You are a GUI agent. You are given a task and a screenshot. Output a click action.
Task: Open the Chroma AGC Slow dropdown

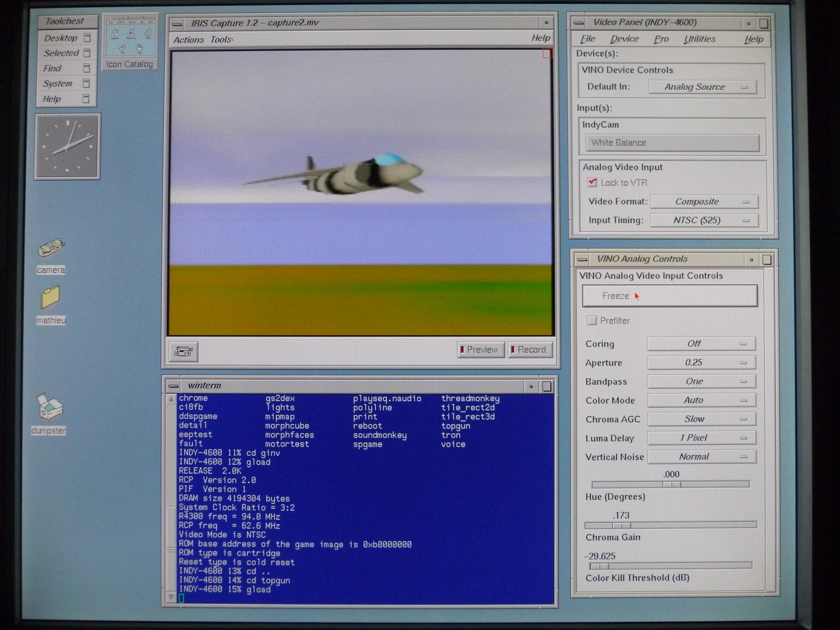pyautogui.click(x=701, y=419)
